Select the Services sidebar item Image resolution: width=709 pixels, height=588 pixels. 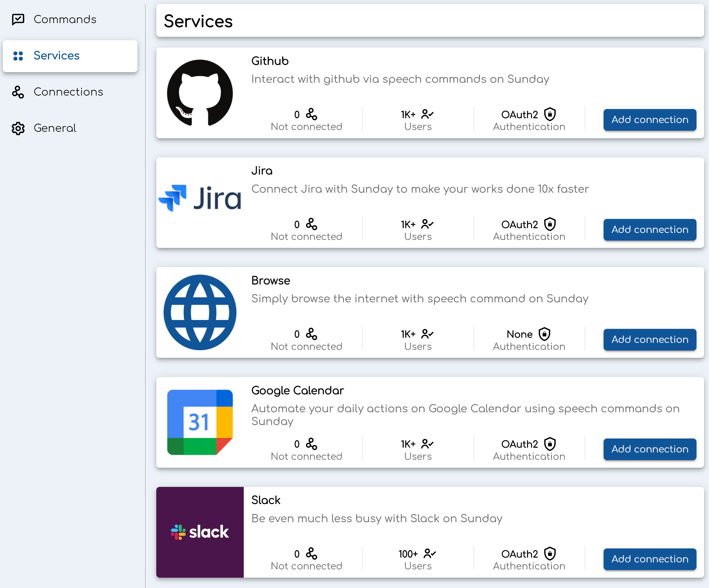coord(56,55)
